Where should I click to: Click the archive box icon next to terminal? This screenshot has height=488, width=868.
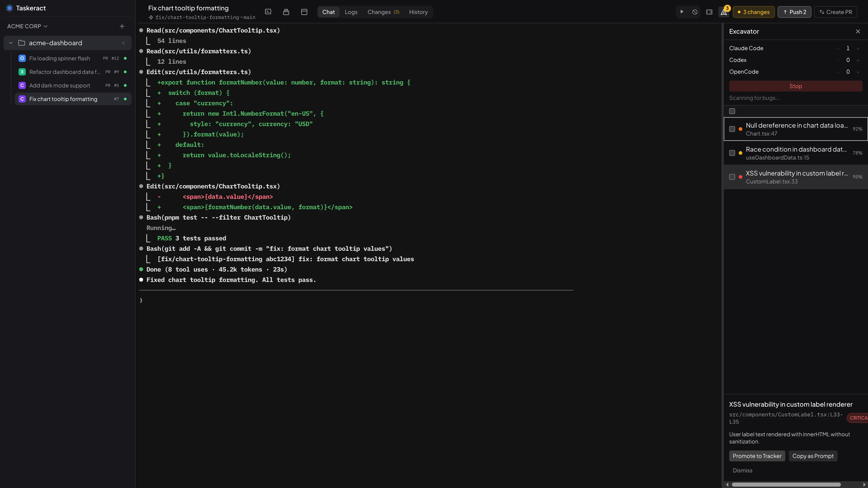(x=286, y=12)
